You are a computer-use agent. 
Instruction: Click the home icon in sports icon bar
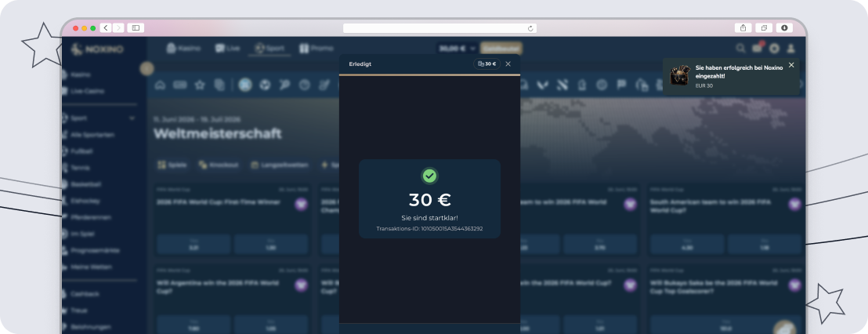(160, 85)
